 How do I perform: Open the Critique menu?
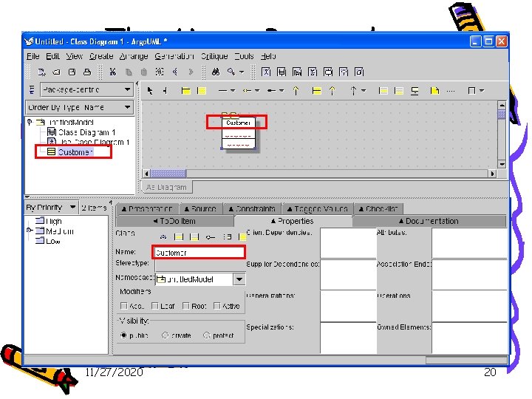point(214,56)
